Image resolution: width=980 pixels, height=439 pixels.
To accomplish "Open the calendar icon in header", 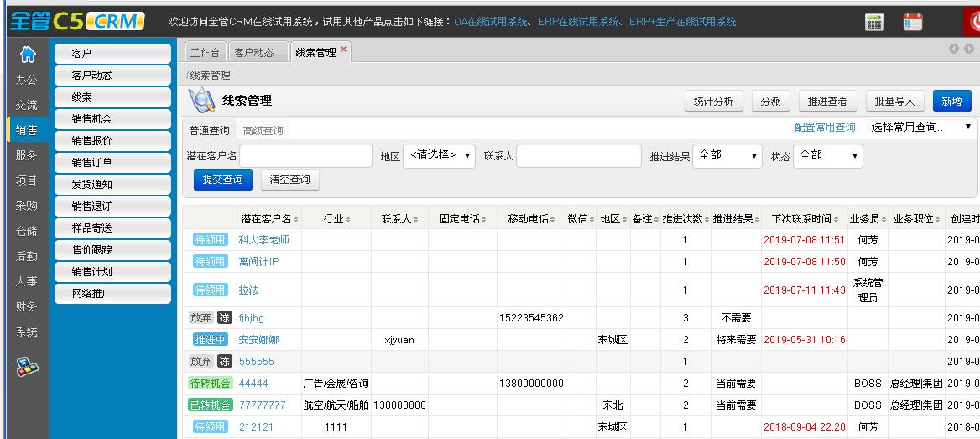I will coord(913,22).
